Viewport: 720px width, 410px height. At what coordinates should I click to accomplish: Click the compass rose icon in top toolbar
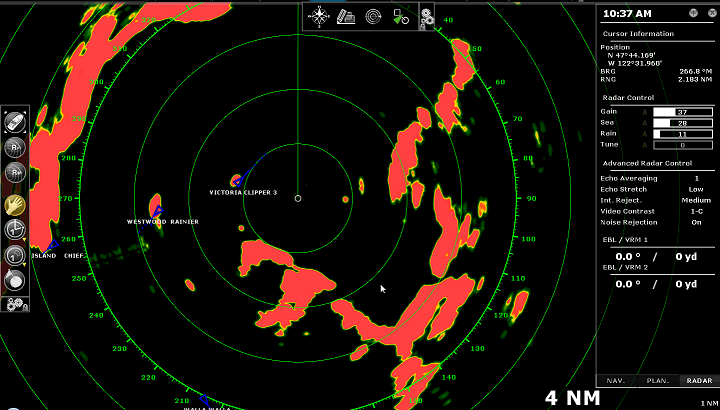coord(319,15)
